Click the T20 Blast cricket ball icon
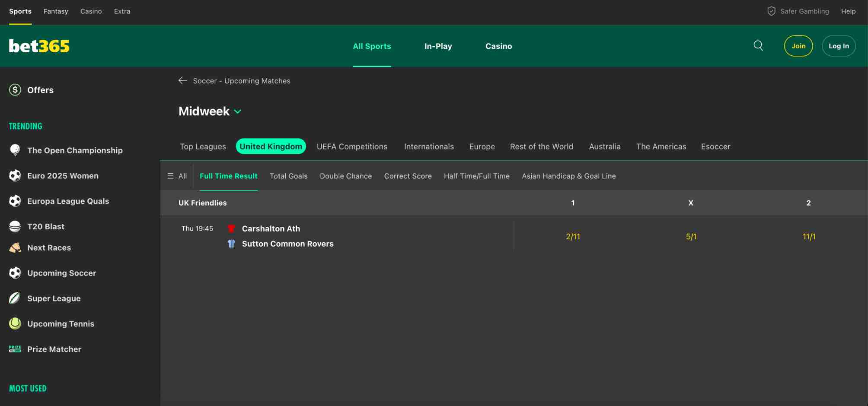Image resolution: width=868 pixels, height=406 pixels. pyautogui.click(x=15, y=226)
